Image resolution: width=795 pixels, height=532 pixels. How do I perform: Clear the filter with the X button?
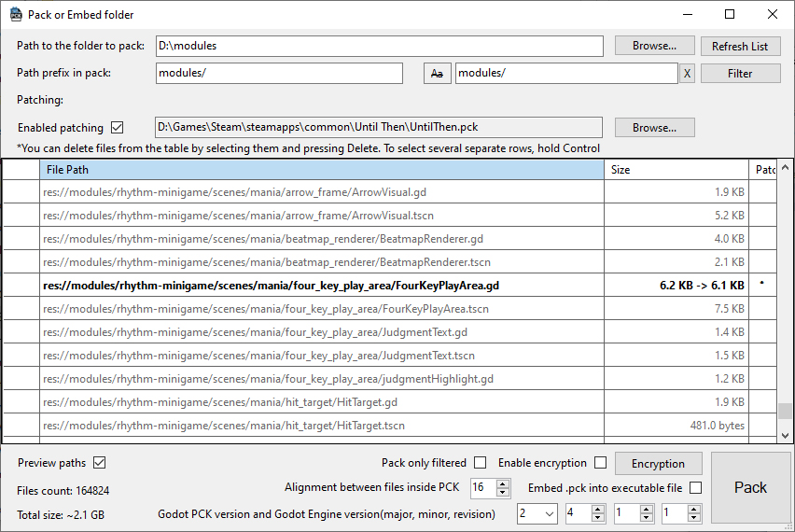pos(687,74)
